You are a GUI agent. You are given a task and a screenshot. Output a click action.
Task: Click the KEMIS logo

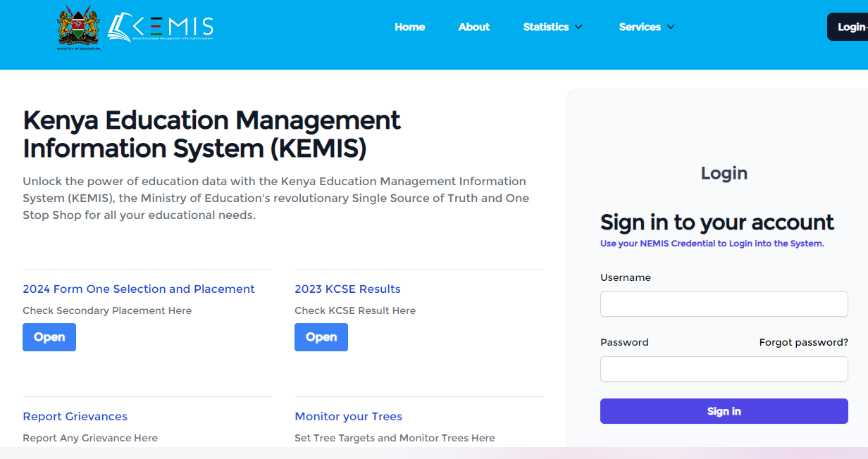(161, 27)
